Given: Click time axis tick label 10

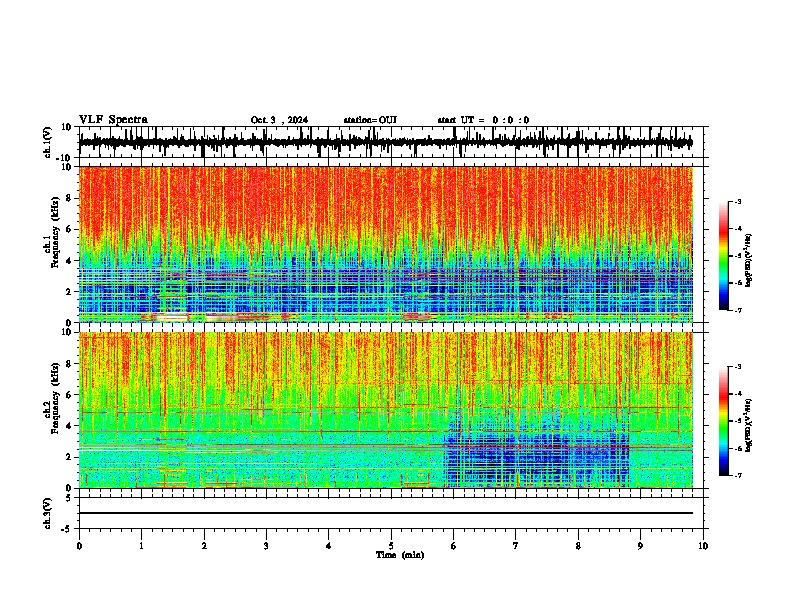Looking at the screenshot, I should coord(703,546).
